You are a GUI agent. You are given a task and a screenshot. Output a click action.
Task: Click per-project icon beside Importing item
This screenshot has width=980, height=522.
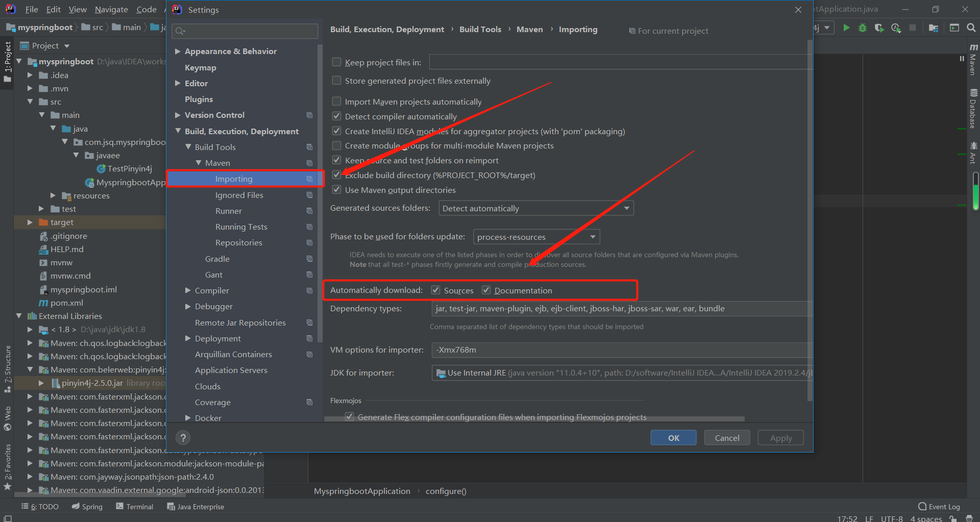[309, 179]
